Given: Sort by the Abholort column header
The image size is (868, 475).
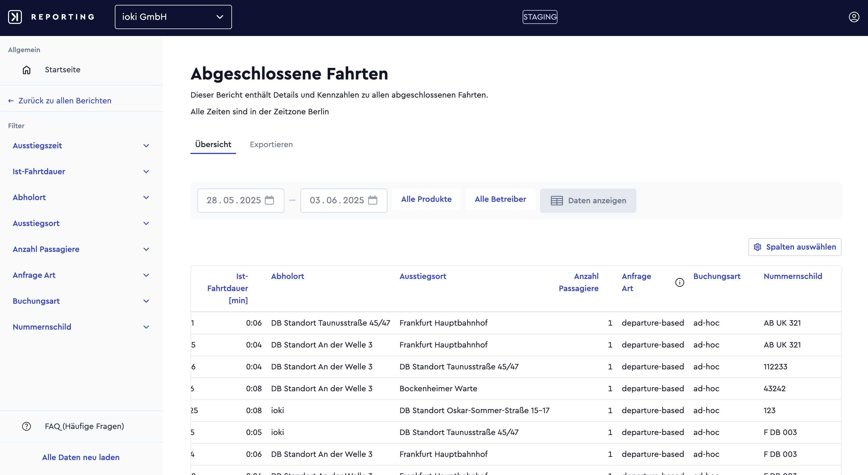Looking at the screenshot, I should [x=288, y=276].
